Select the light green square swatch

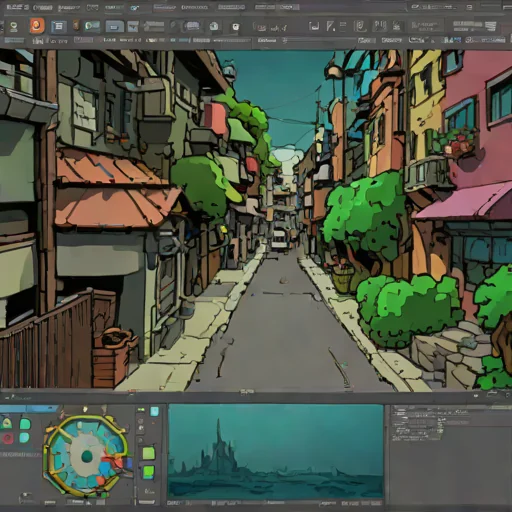[x=149, y=453]
